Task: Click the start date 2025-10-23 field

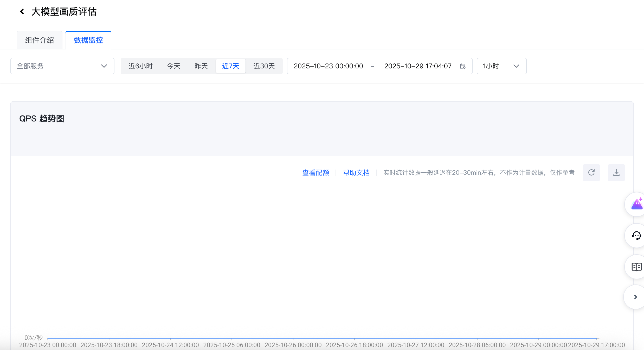Action: click(328, 66)
